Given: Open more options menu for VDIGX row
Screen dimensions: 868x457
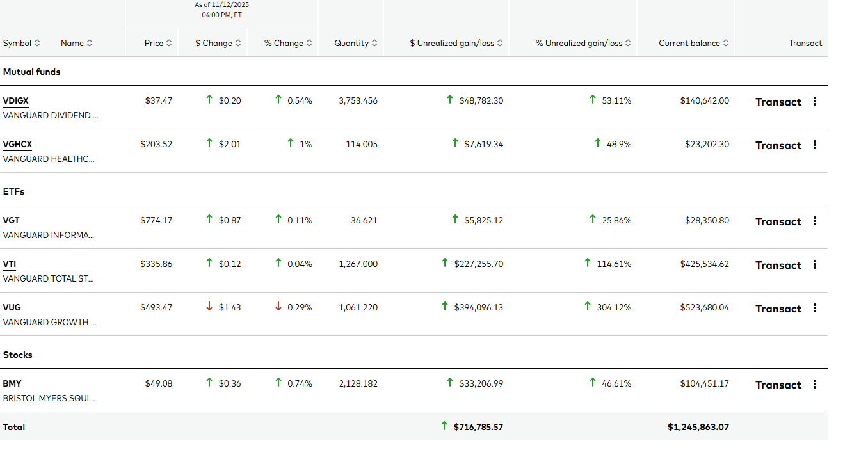Looking at the screenshot, I should coord(815,101).
